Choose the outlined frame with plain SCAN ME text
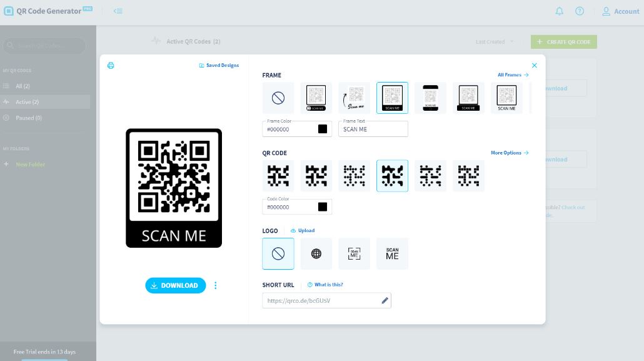The image size is (644, 361). pos(506,98)
